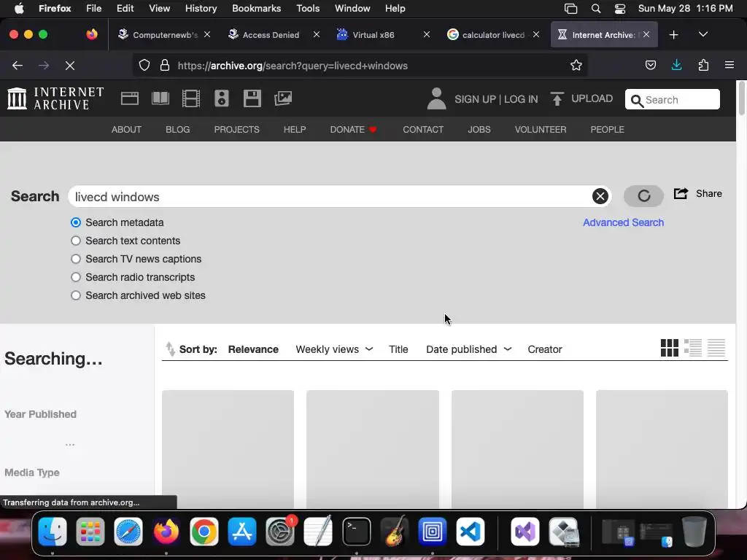This screenshot has width=747, height=560.
Task: Select Search metadata radio option
Action: 76,222
